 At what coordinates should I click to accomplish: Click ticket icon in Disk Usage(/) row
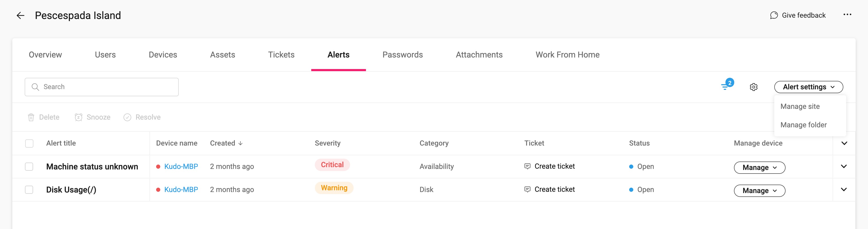pos(527,190)
